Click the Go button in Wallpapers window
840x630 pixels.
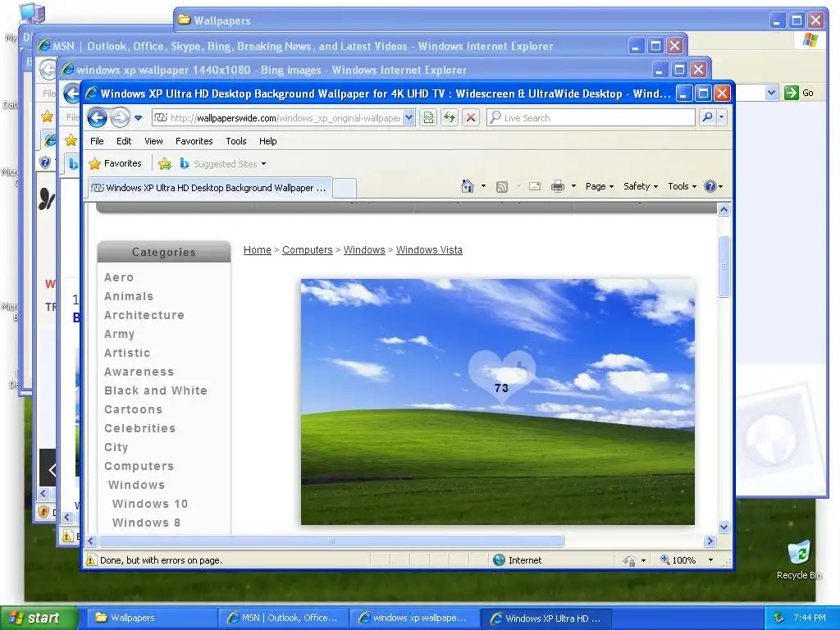click(x=799, y=93)
